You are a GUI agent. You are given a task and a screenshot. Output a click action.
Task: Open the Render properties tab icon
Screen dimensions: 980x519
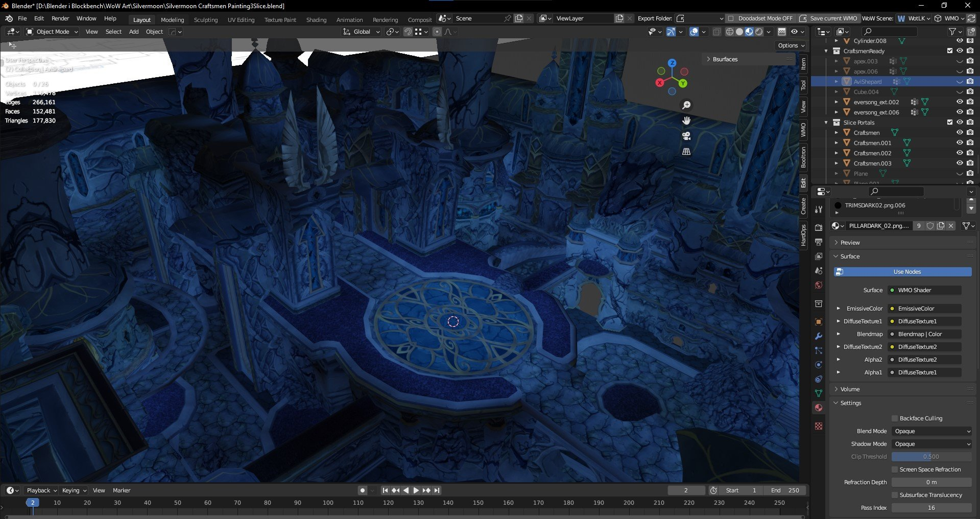tap(819, 227)
